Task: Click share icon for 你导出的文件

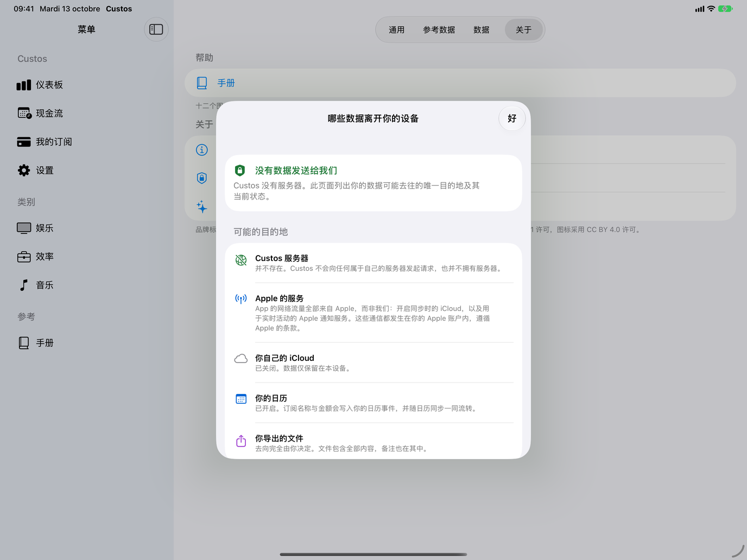Action: pos(241,441)
